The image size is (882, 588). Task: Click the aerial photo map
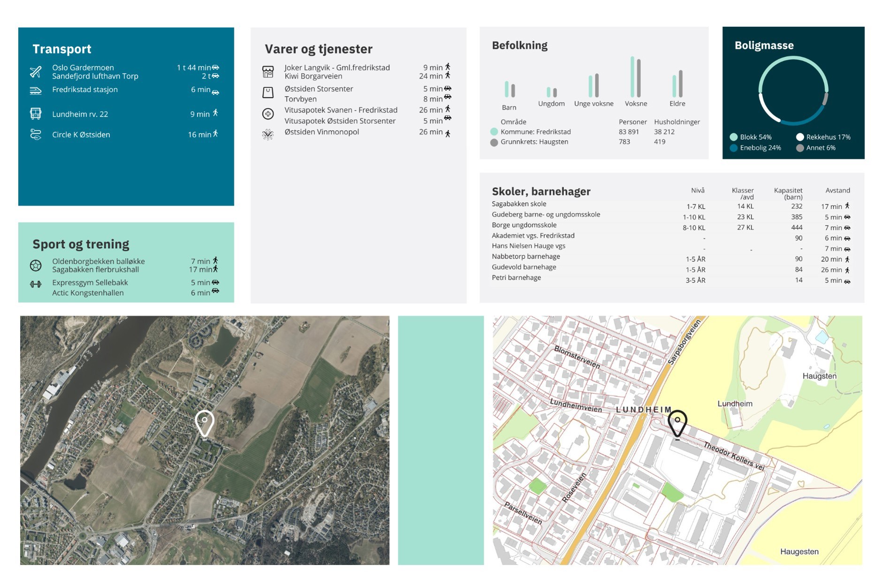point(205,440)
